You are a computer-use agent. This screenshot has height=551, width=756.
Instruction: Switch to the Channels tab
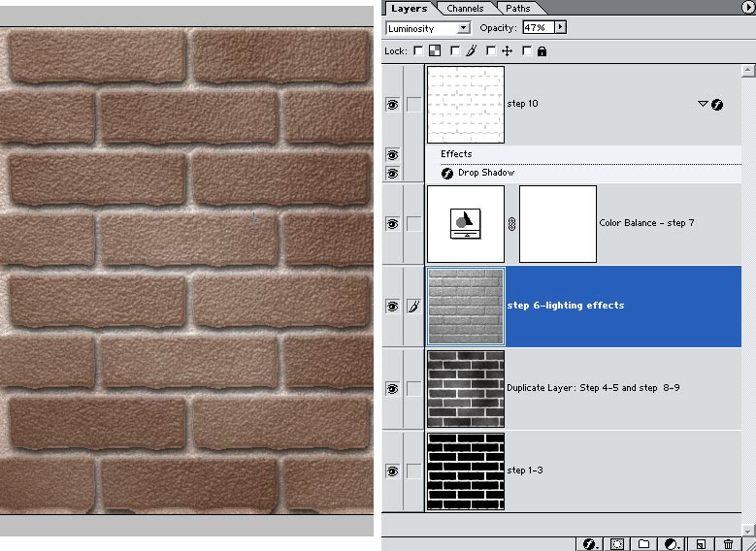tap(465, 8)
